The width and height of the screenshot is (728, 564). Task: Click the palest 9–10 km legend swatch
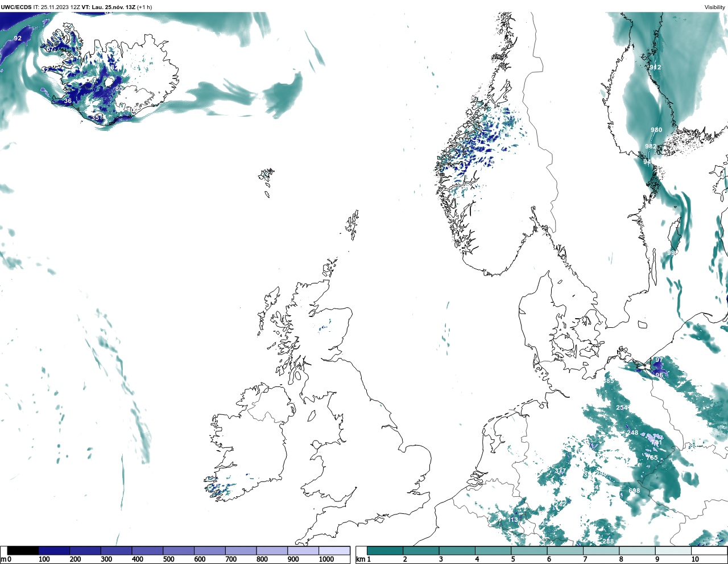[673, 550]
